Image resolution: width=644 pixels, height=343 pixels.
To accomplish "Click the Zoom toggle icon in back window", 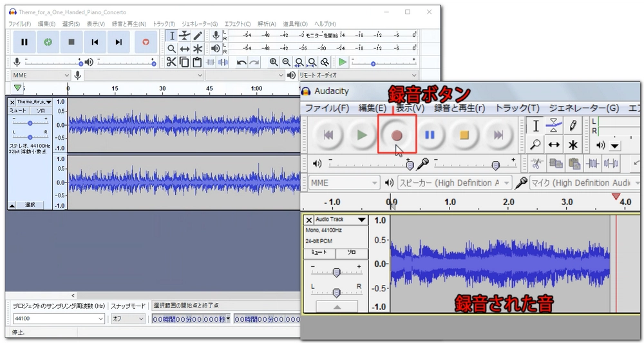I will coord(325,62).
